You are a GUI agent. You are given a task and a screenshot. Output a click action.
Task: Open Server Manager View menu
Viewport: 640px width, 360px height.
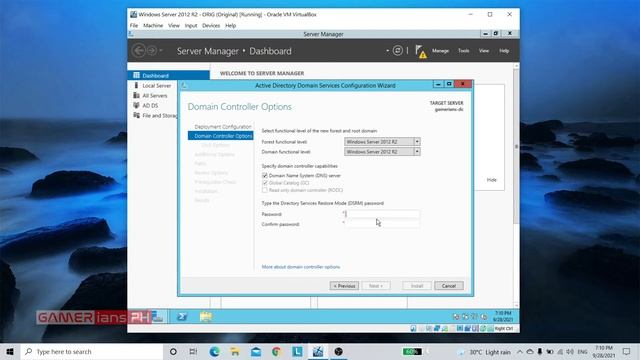(484, 51)
